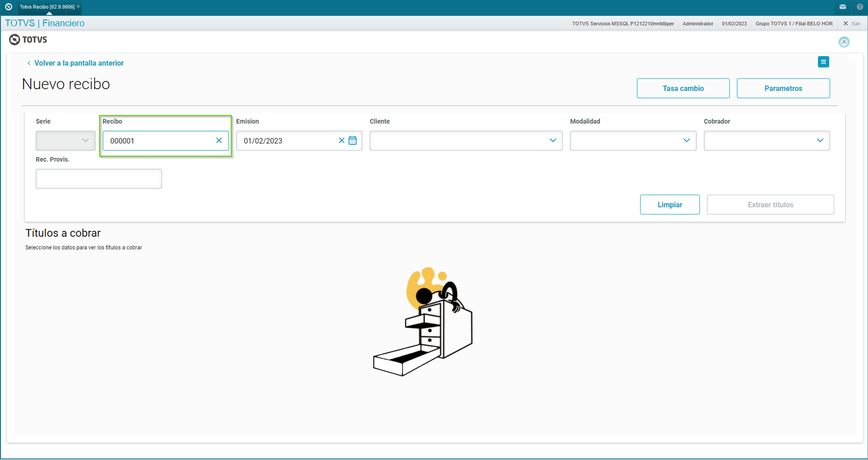868x460 pixels.
Task: Open the Emision calendar picker icon
Action: pos(353,141)
